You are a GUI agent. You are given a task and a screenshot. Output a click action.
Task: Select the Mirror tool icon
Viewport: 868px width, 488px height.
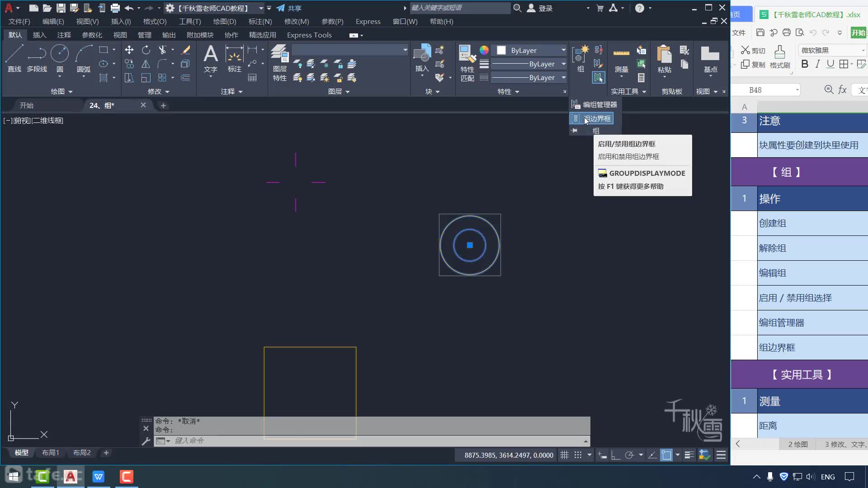click(146, 64)
